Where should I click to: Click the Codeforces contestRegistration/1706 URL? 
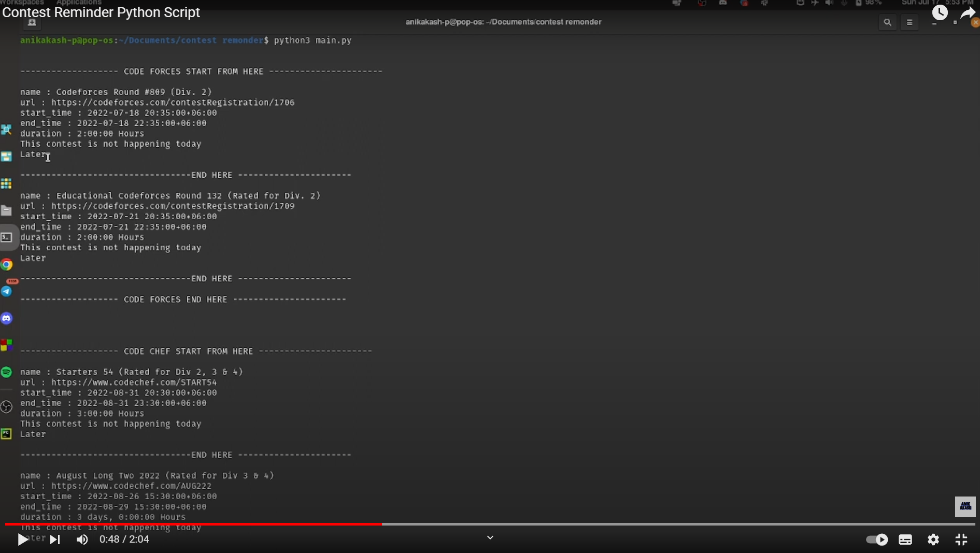pos(173,103)
